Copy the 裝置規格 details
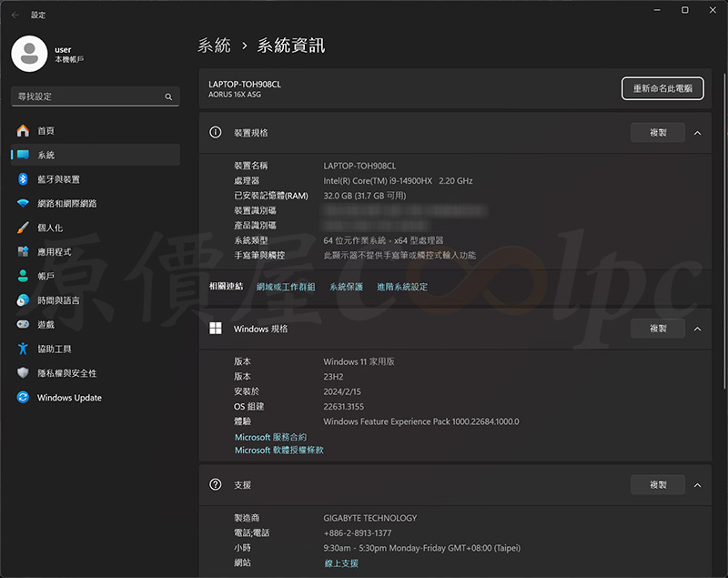The height and width of the screenshot is (578, 728). tap(658, 133)
